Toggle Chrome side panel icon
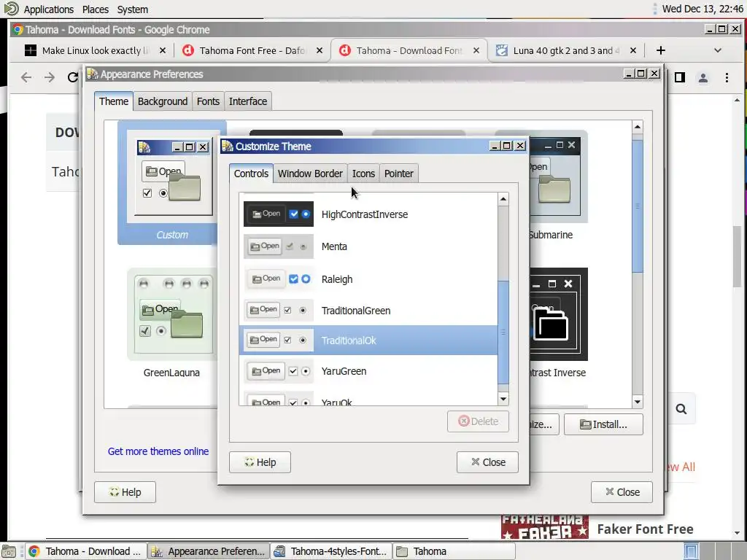Viewport: 747px width, 560px height. pyautogui.click(x=680, y=77)
